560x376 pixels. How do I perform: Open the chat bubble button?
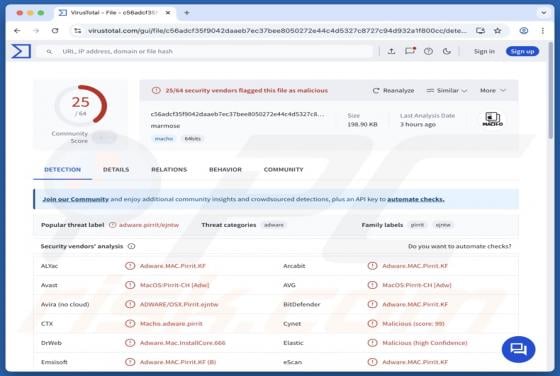518,349
